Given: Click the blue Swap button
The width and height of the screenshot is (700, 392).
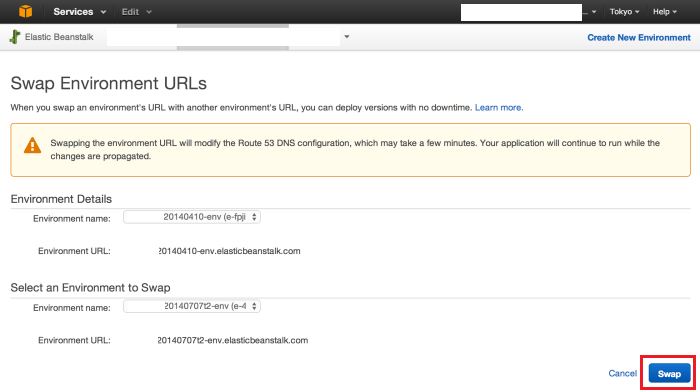Looking at the screenshot, I should click(669, 373).
